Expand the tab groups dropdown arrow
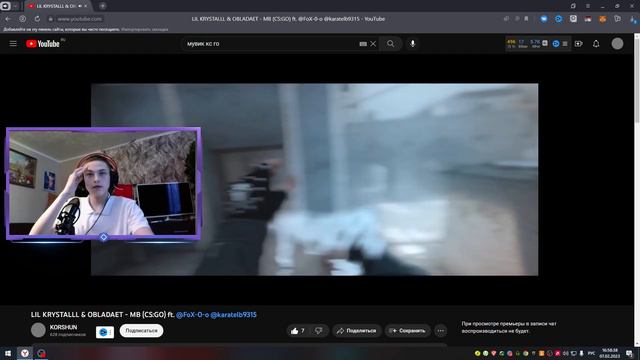Screen dimensions: 640x360 click(16, 6)
